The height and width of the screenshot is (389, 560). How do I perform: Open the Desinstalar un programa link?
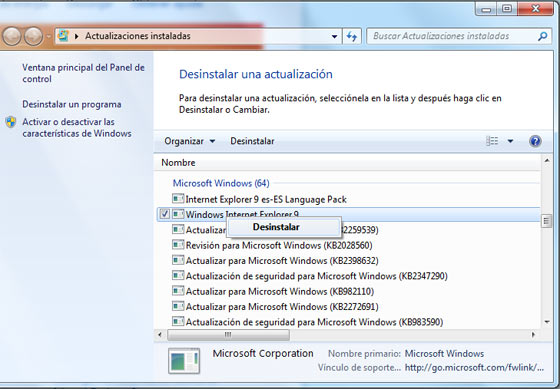(72, 104)
